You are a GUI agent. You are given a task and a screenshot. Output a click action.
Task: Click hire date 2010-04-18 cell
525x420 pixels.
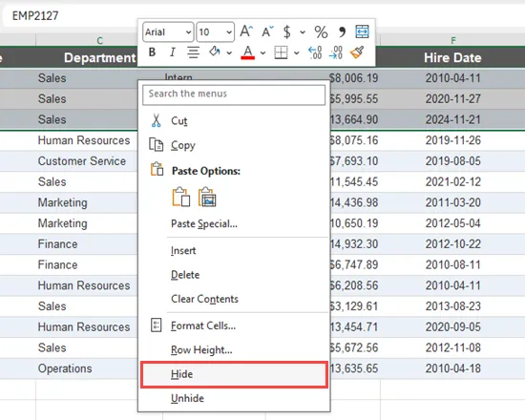pos(453,368)
